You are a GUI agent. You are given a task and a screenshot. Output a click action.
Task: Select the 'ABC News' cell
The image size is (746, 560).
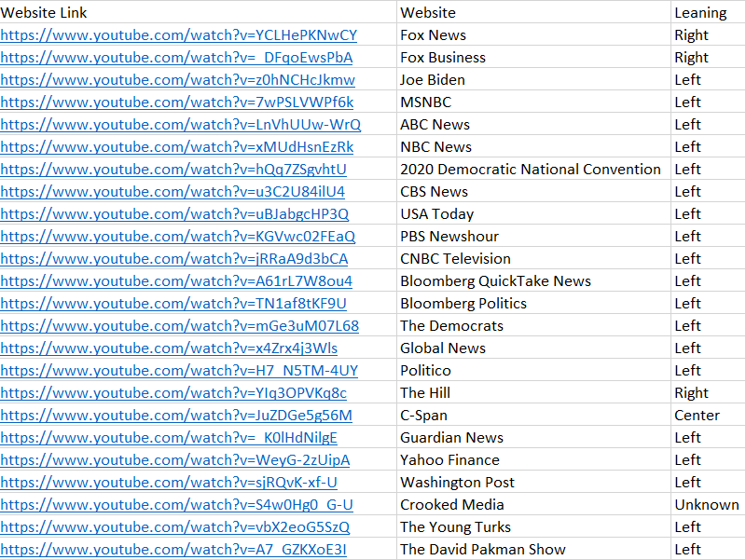(x=533, y=124)
